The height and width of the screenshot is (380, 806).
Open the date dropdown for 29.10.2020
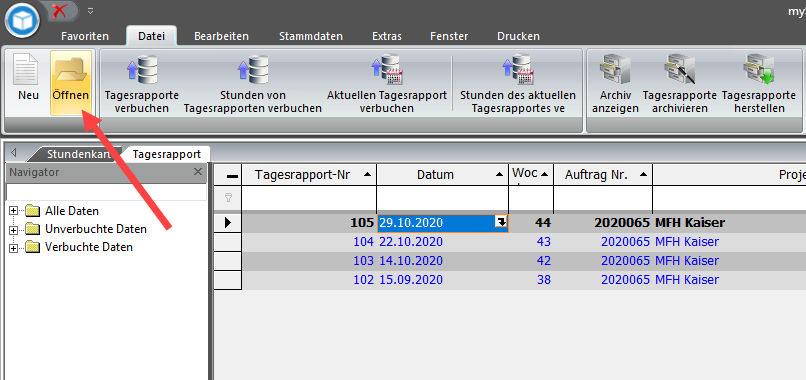[x=500, y=223]
